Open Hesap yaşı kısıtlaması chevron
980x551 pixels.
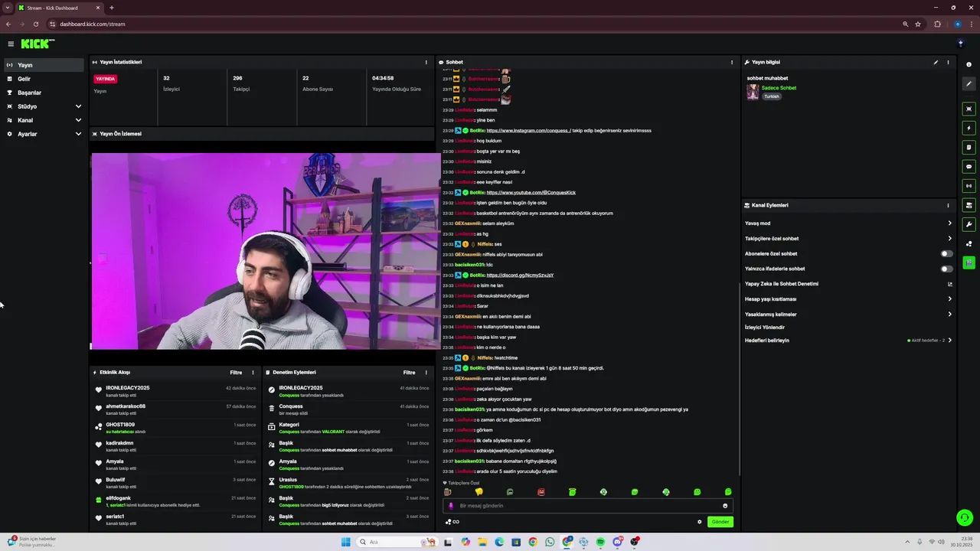[x=949, y=299]
